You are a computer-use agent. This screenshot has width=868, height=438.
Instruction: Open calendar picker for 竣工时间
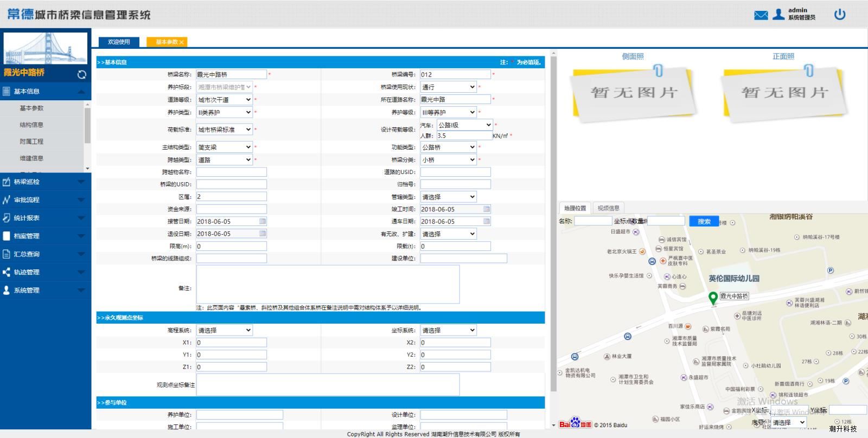coord(487,209)
